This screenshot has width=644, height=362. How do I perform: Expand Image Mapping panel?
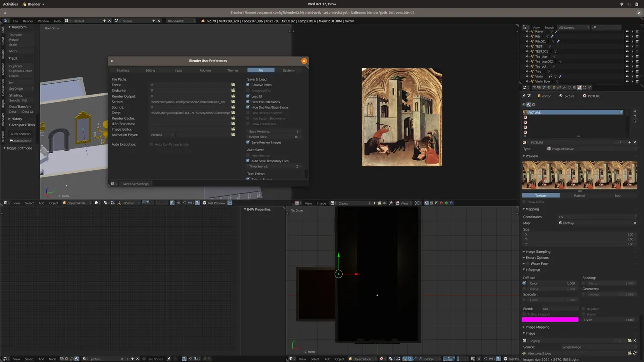tap(536, 327)
